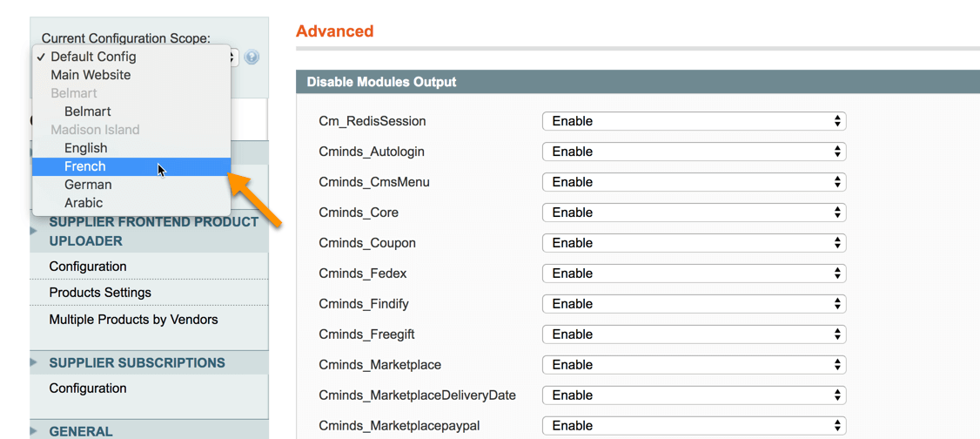Screen dimensions: 980x439
Task: Select French store view in scope list
Action: pyautogui.click(x=85, y=166)
